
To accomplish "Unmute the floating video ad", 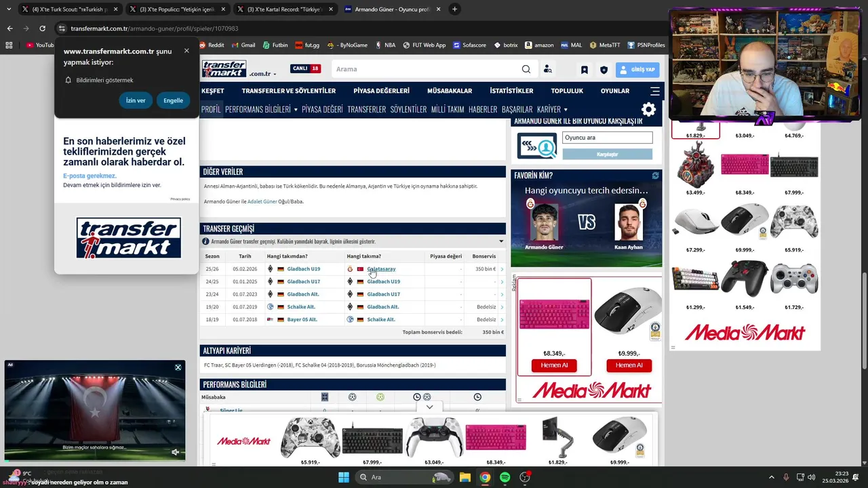I will coord(175,452).
